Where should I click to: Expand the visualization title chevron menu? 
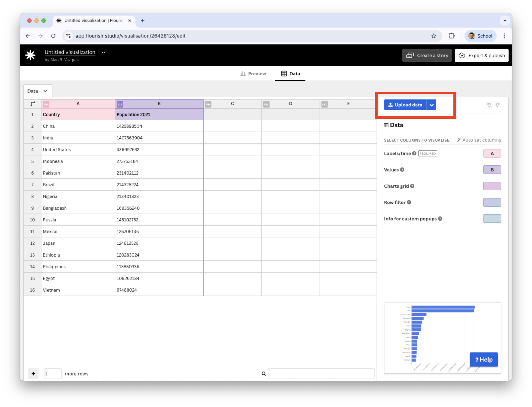point(103,52)
